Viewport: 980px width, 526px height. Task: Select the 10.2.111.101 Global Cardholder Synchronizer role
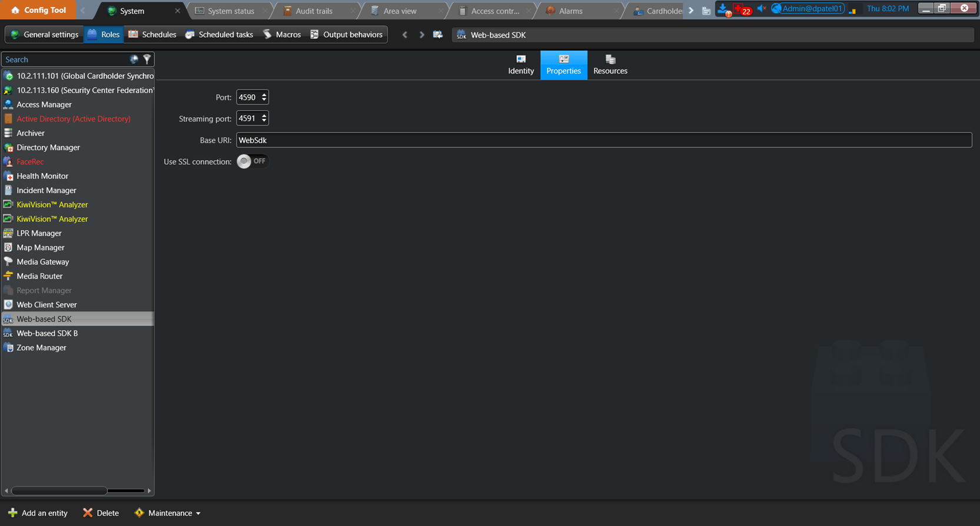[x=78, y=76]
